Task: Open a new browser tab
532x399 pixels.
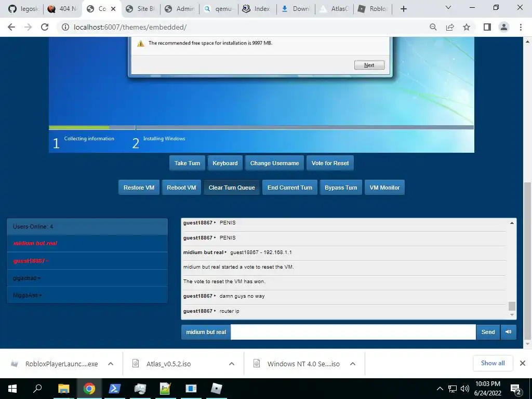Action: point(403,9)
